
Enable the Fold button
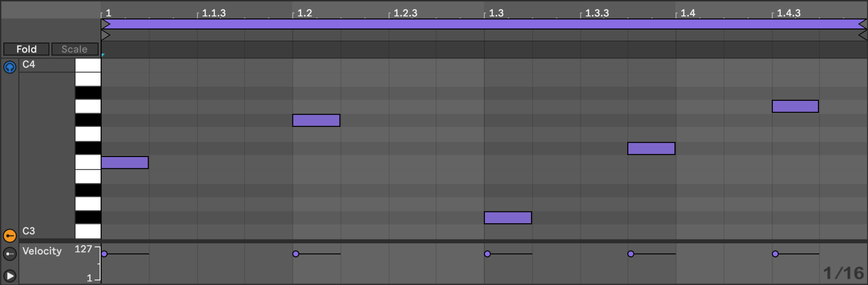coord(26,49)
